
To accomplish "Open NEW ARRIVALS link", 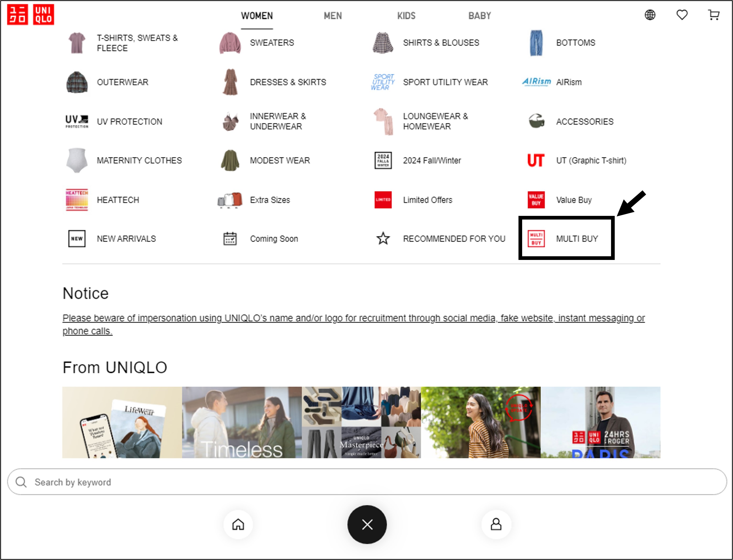I will 126,239.
